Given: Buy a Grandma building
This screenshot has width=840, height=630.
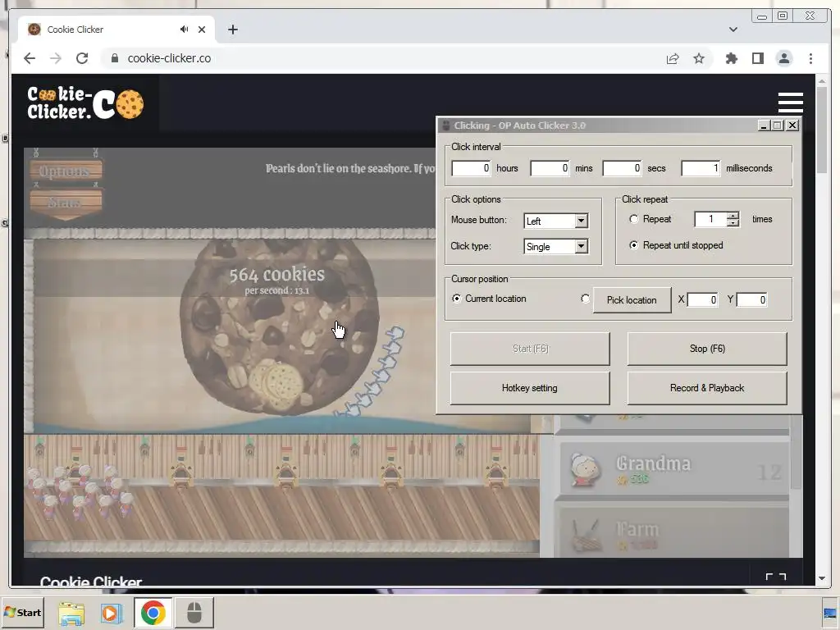Looking at the screenshot, I should pyautogui.click(x=674, y=470).
